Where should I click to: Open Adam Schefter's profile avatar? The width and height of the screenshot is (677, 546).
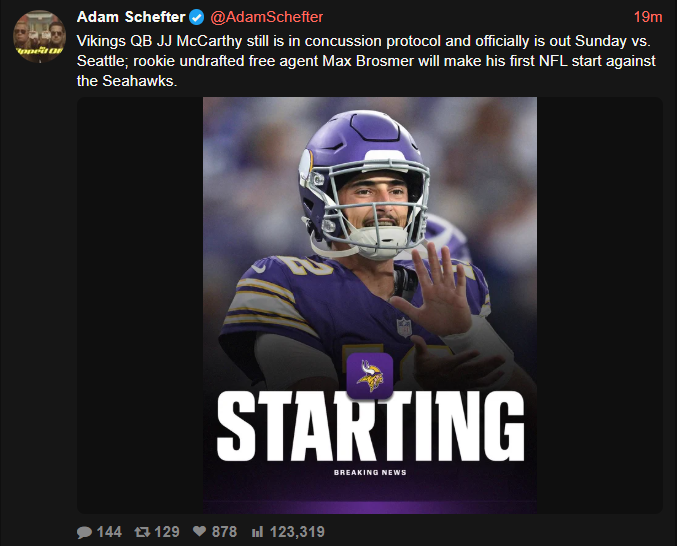coord(39,36)
